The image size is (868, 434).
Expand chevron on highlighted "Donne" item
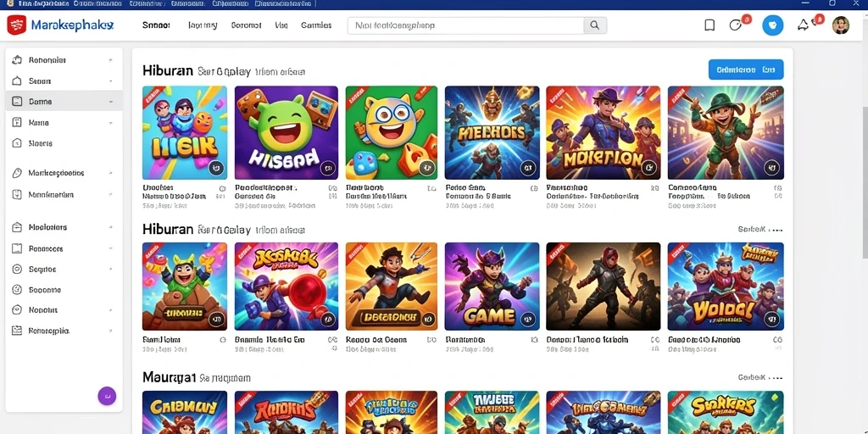(x=111, y=102)
